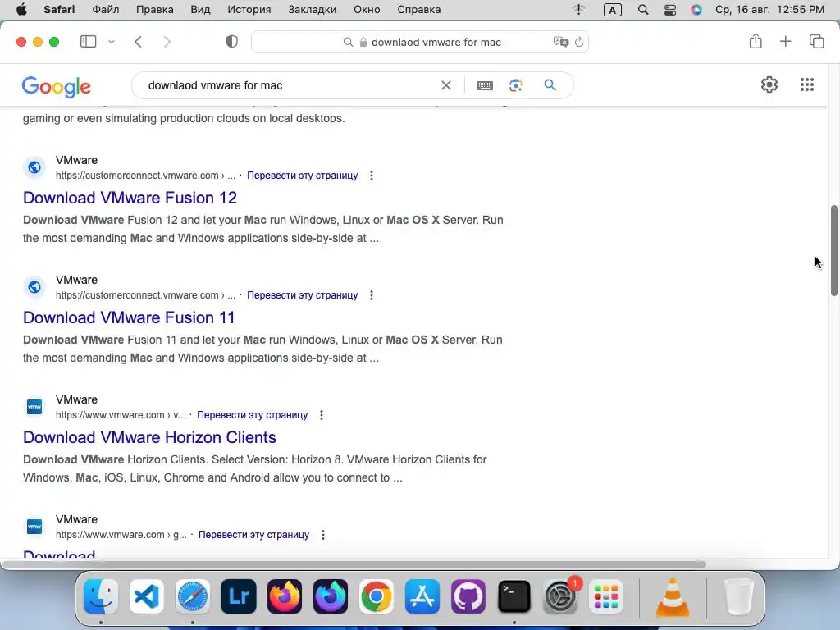Viewport: 840px width, 630px height.
Task: Open the date and time 12:55 PM
Action: click(x=769, y=10)
